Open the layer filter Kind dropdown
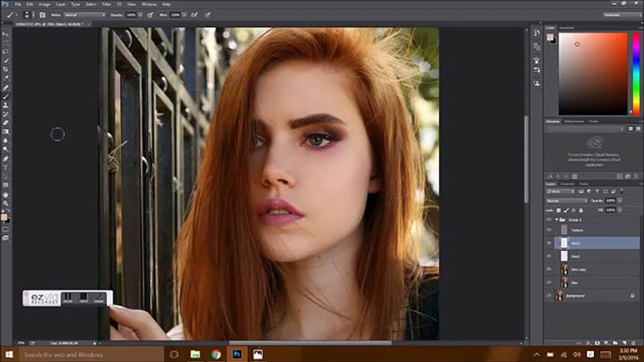644x362 pixels. [560, 192]
